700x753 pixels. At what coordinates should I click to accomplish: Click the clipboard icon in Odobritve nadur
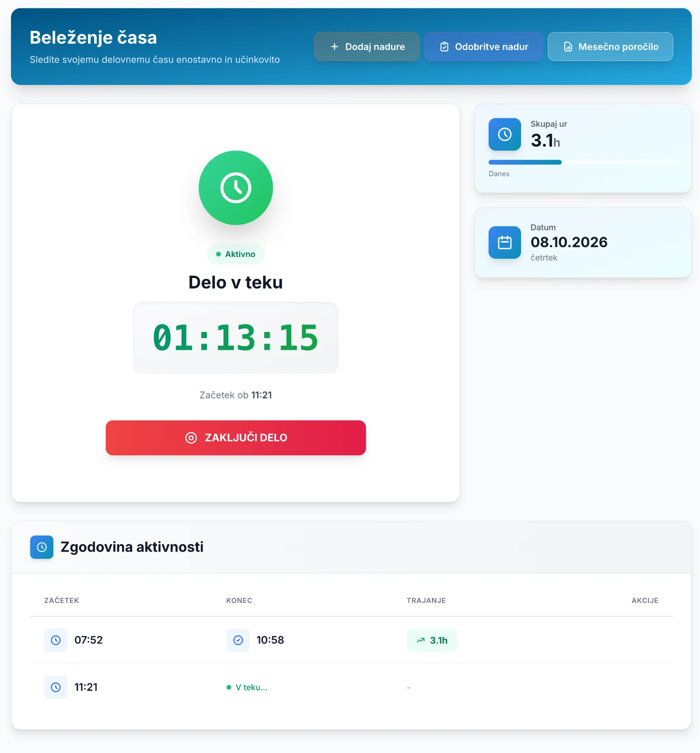[444, 46]
